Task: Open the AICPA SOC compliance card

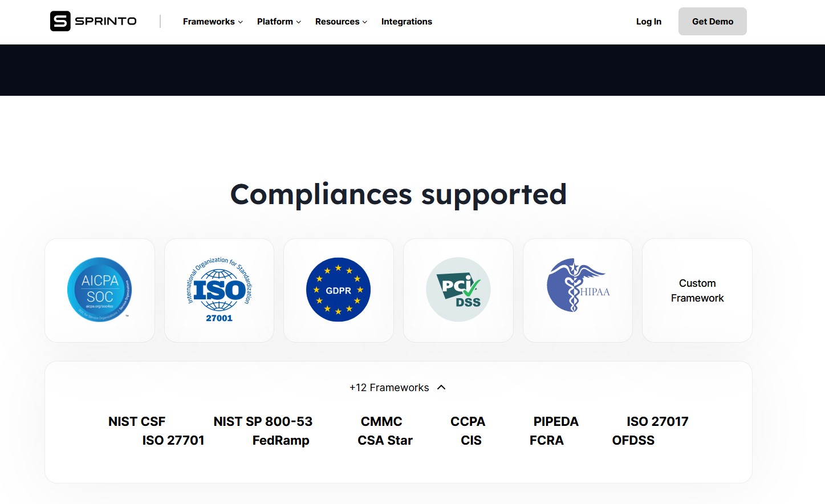Action: (100, 290)
